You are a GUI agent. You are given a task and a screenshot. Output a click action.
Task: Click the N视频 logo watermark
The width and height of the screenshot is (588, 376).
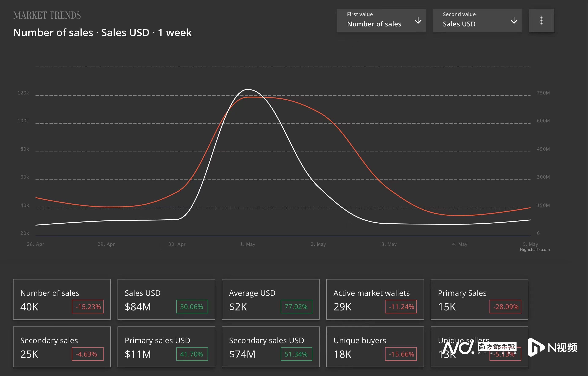pos(552,347)
